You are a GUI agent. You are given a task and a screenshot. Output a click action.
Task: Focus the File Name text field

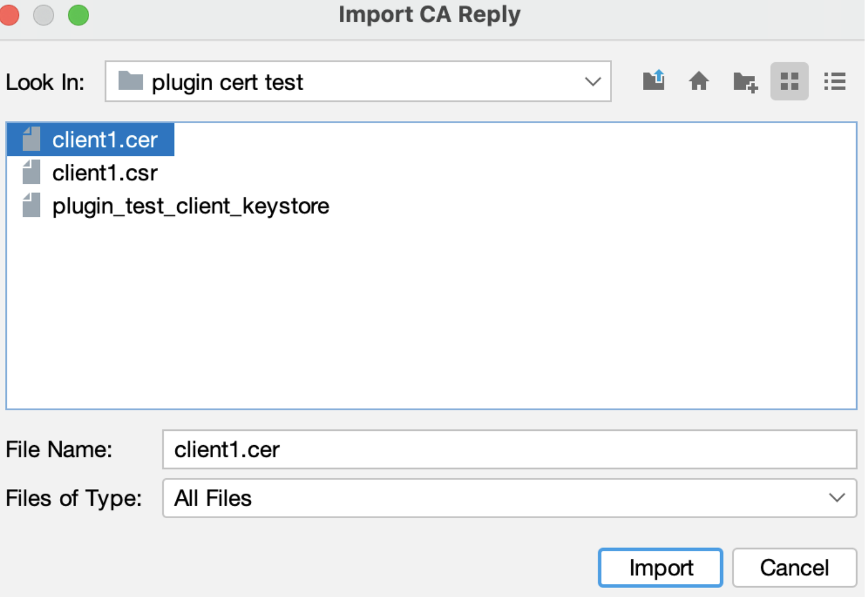pos(508,450)
